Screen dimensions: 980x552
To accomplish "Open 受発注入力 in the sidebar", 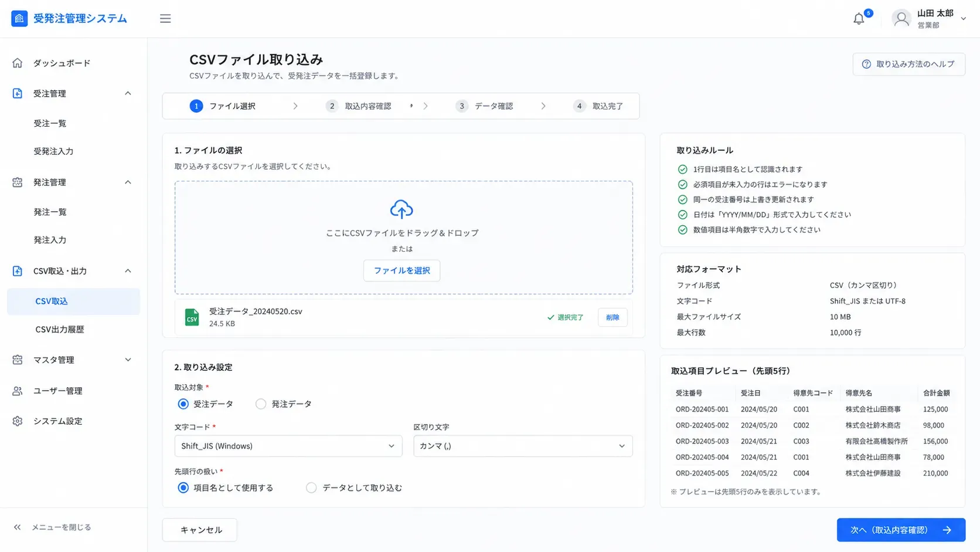I will pyautogui.click(x=53, y=151).
